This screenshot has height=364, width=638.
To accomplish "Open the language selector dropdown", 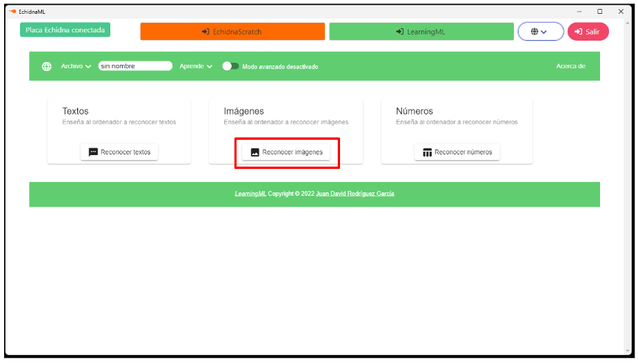I will tap(540, 32).
